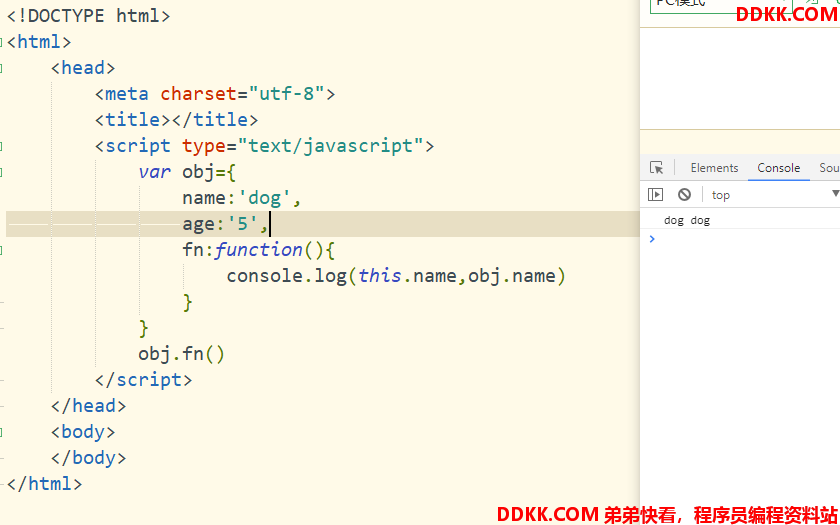840x525 pixels.
Task: Click the closing </head> tag
Action: (x=88, y=406)
